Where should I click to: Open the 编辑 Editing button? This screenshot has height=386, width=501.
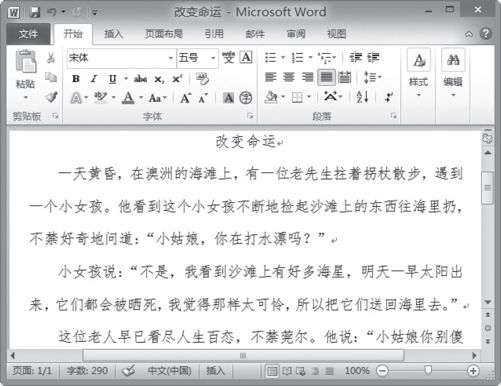453,74
